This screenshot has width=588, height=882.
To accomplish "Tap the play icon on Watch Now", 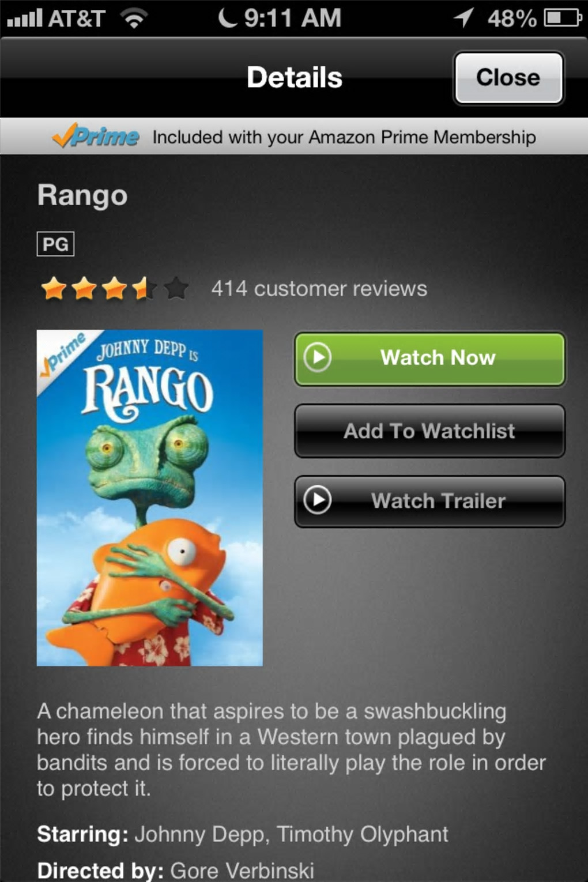I will 318,357.
